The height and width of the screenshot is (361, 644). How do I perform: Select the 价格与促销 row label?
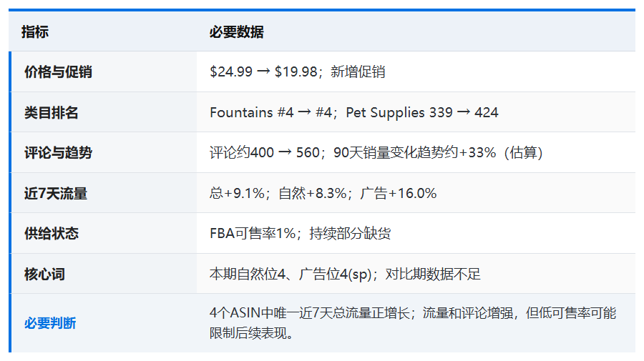point(58,71)
